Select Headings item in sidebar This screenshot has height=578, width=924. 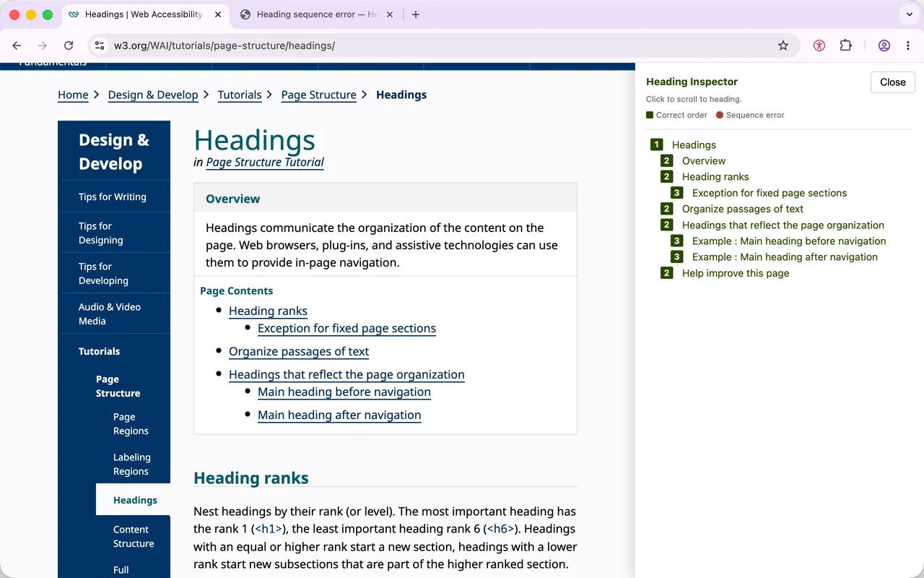click(x=135, y=500)
